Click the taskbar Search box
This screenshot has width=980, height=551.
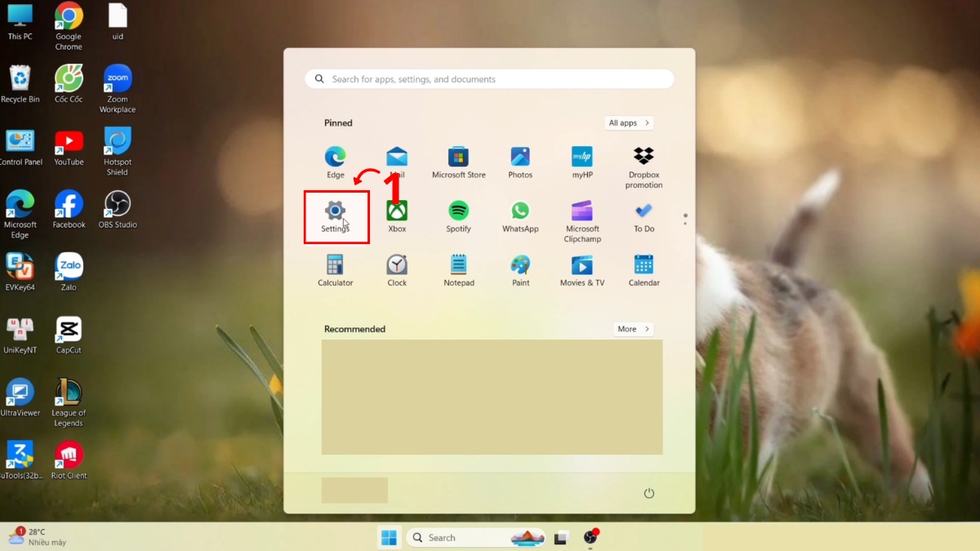click(x=476, y=537)
